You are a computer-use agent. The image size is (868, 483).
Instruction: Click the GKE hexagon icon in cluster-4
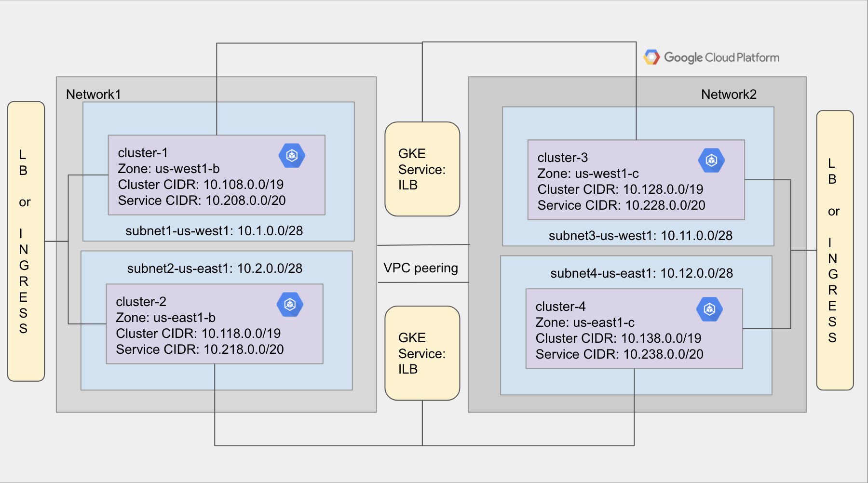tap(709, 309)
